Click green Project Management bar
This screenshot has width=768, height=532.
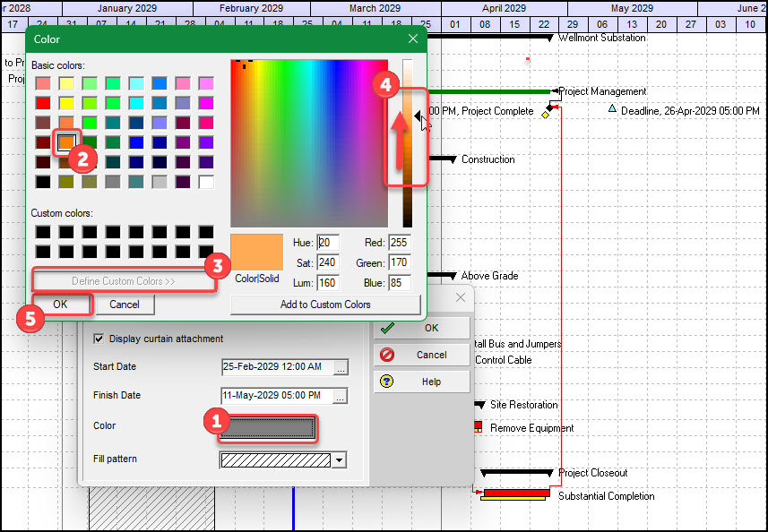click(488, 91)
